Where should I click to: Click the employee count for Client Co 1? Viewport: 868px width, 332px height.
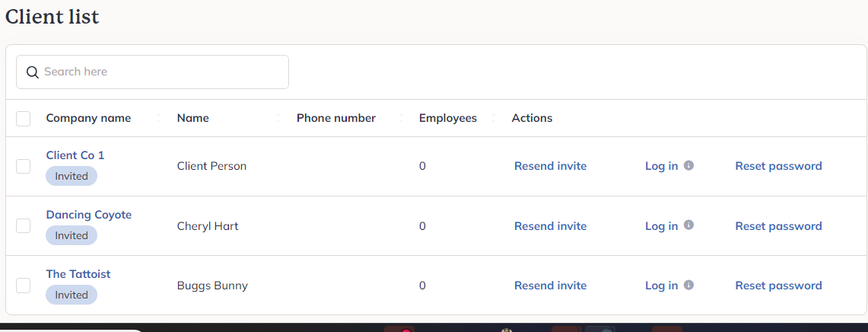click(x=422, y=166)
